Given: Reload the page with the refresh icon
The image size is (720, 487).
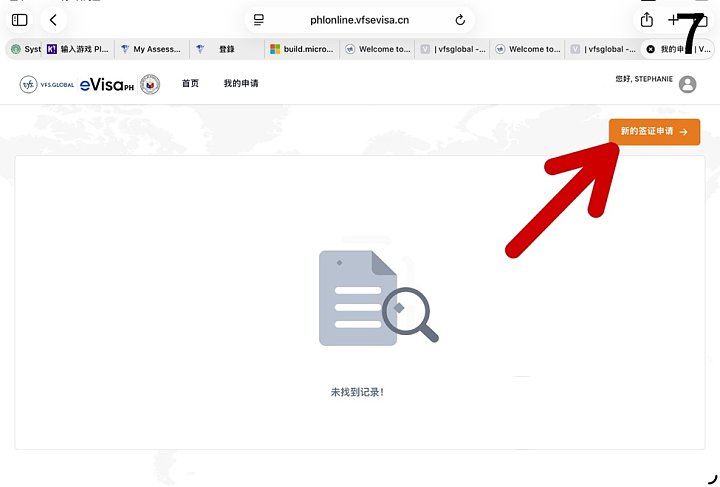Looking at the screenshot, I should pos(460,20).
